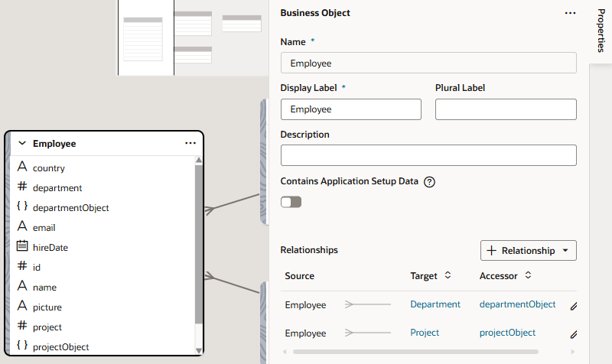Open the projectObject accessor link
The height and width of the screenshot is (364, 612).
pyautogui.click(x=507, y=333)
